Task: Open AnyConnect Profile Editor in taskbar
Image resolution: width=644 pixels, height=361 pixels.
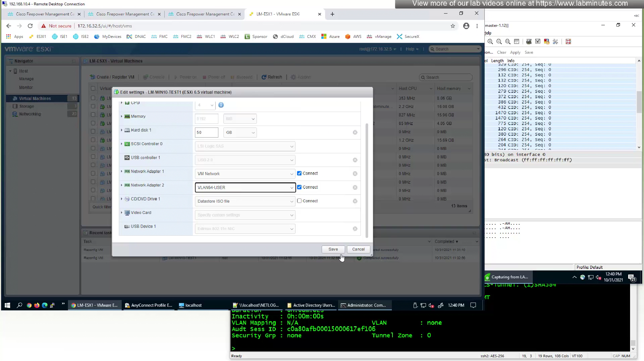Action: [x=148, y=305]
